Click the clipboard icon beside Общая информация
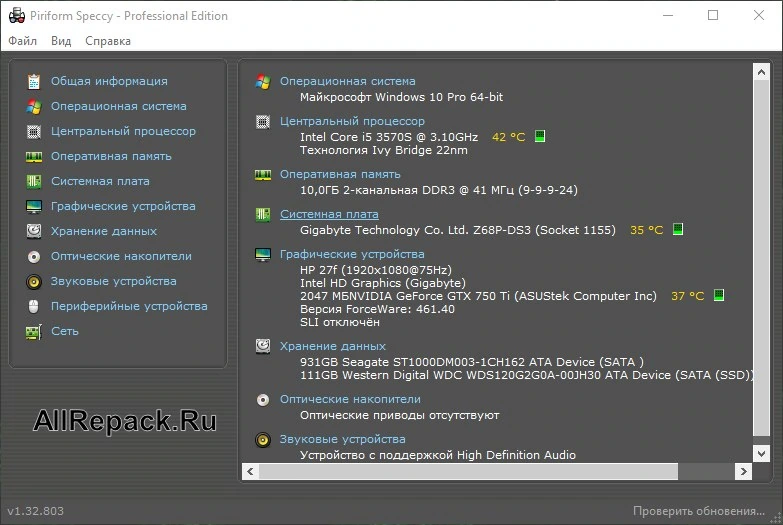The image size is (783, 525). tap(33, 81)
